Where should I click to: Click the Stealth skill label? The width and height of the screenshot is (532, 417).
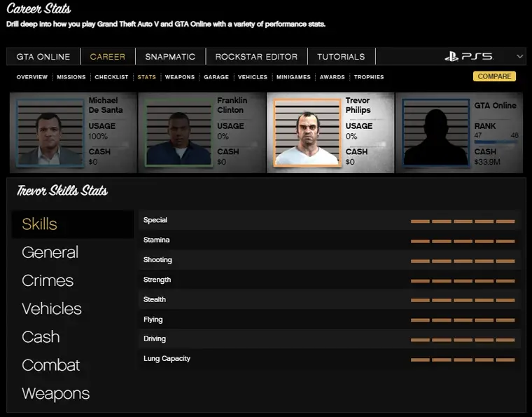click(155, 299)
